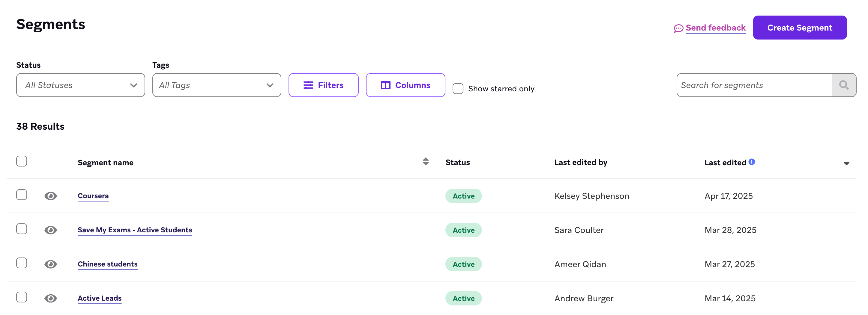Click the eye icon for Coursera
Viewport: 868px width, 315px height.
pos(51,196)
